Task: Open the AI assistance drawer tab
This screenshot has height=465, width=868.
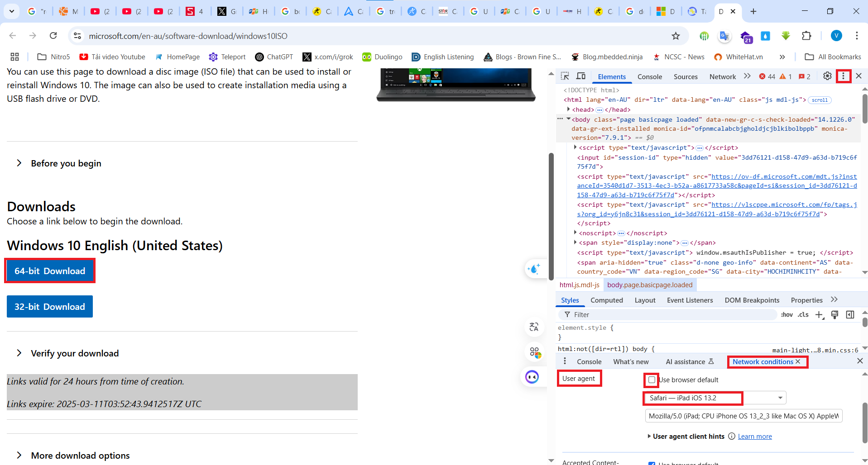Action: coord(690,361)
